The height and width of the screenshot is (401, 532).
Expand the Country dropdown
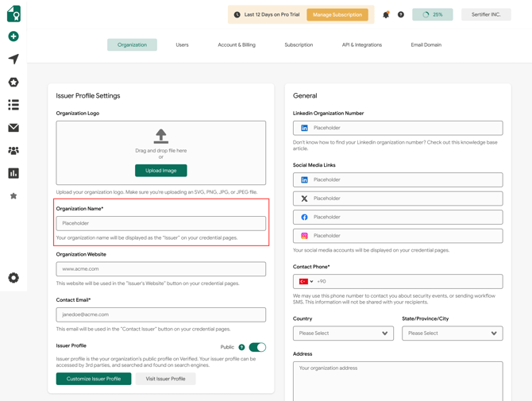343,334
